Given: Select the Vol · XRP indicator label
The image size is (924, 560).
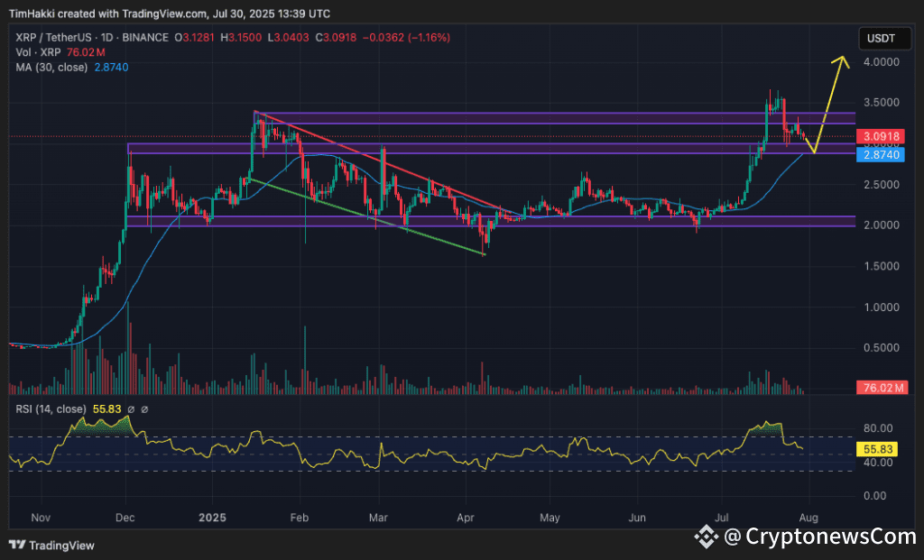Looking at the screenshot, I should tap(38, 52).
